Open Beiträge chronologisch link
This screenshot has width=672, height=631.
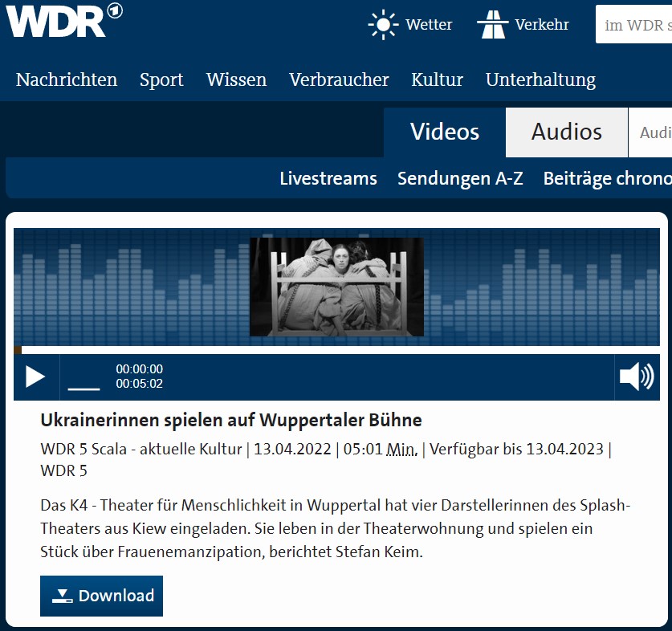pyautogui.click(x=606, y=178)
